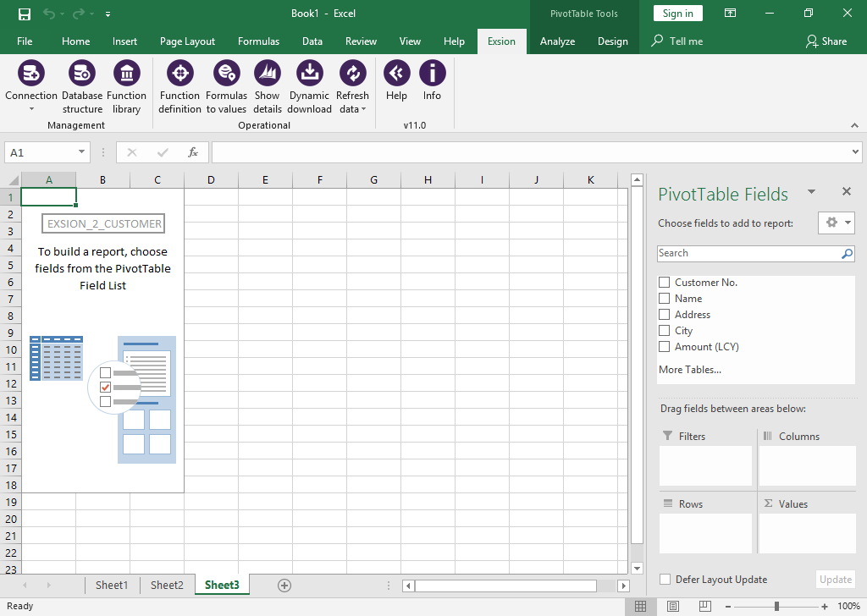Zoom in with the plus icon
This screenshot has height=616, width=867.
coord(825,607)
